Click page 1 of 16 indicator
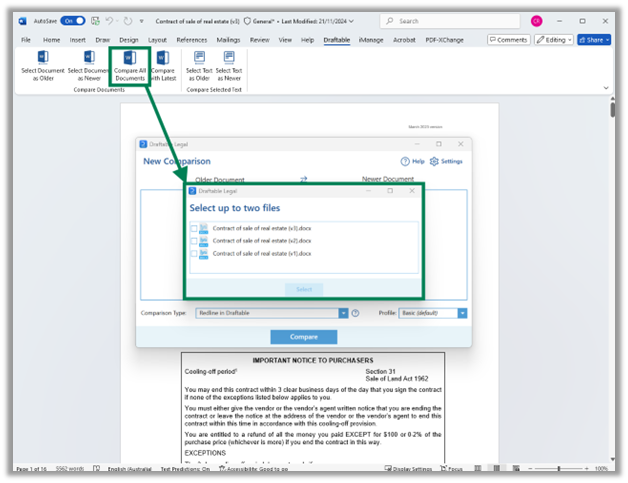The image size is (628, 483). pyautogui.click(x=31, y=469)
